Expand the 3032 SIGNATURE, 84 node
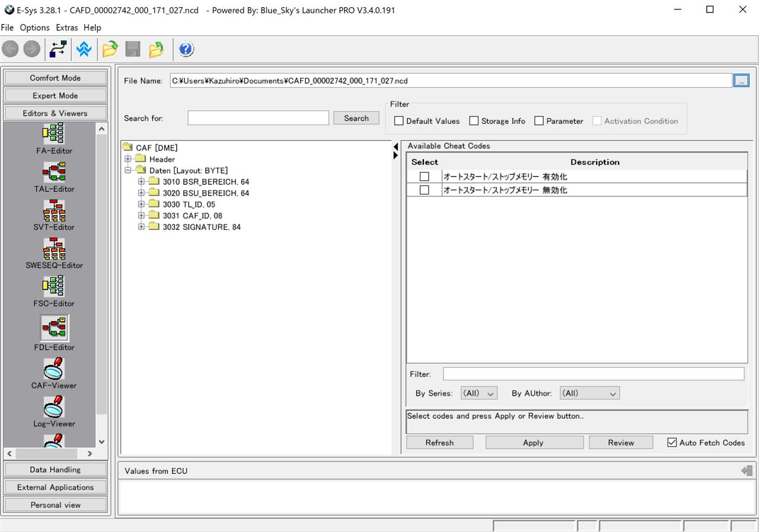 (x=141, y=226)
